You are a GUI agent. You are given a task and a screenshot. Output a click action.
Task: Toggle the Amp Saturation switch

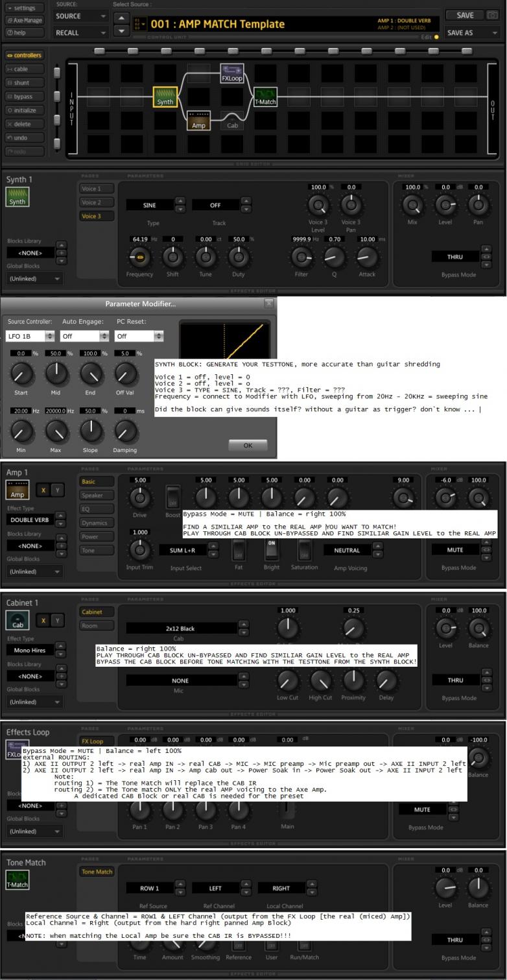304,549
